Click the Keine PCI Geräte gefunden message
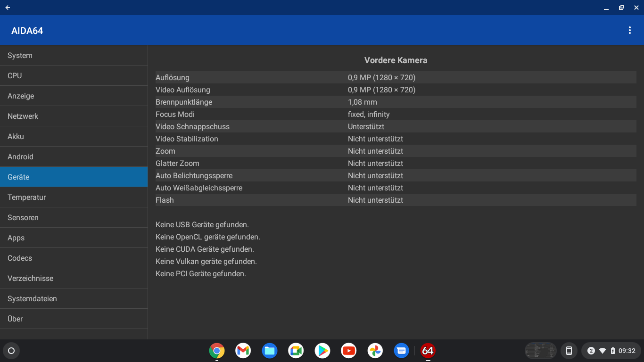The width and height of the screenshot is (644, 362). pyautogui.click(x=201, y=273)
